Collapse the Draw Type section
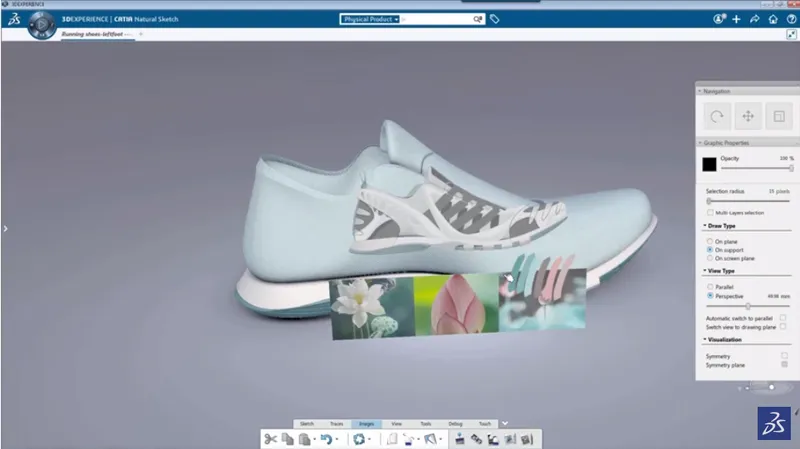 point(705,226)
